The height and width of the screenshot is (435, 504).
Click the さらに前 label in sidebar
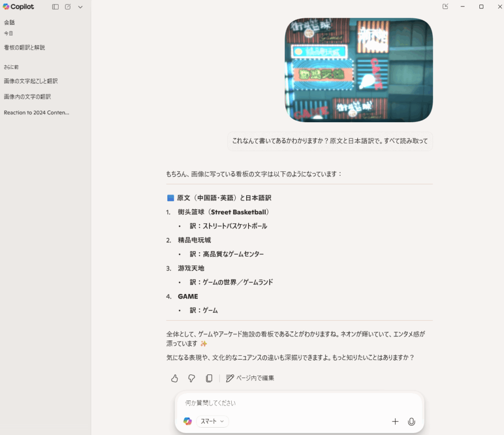11,67
